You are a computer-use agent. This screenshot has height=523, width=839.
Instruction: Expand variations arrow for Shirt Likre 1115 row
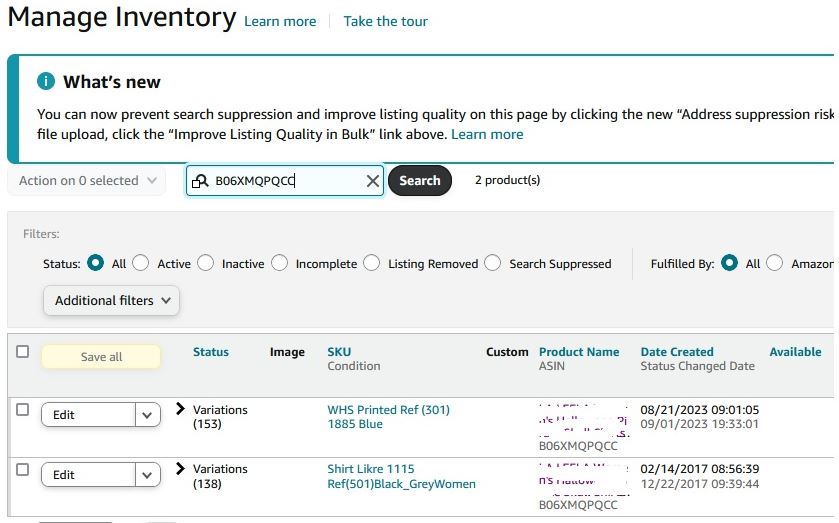(181, 469)
